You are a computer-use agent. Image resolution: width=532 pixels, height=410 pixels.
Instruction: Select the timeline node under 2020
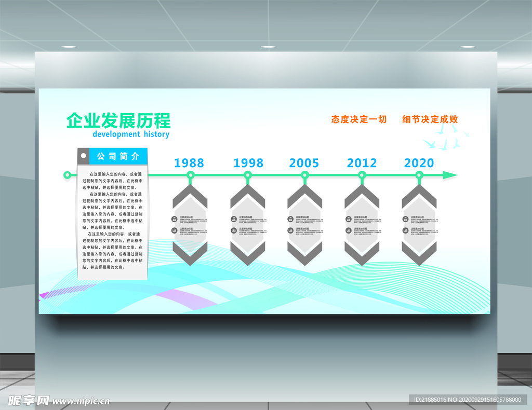(419, 175)
